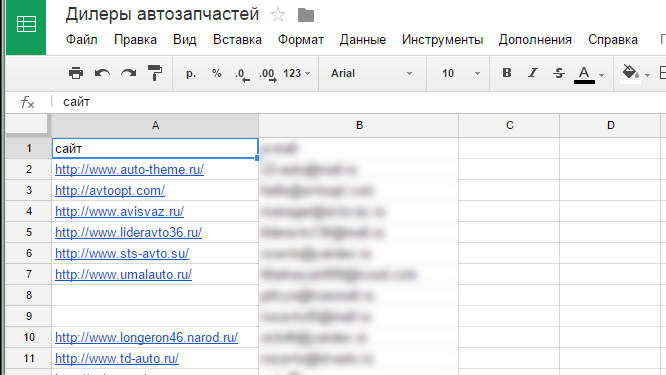Open the Файл menu
Viewport: 666px width, 375px height.
82,39
